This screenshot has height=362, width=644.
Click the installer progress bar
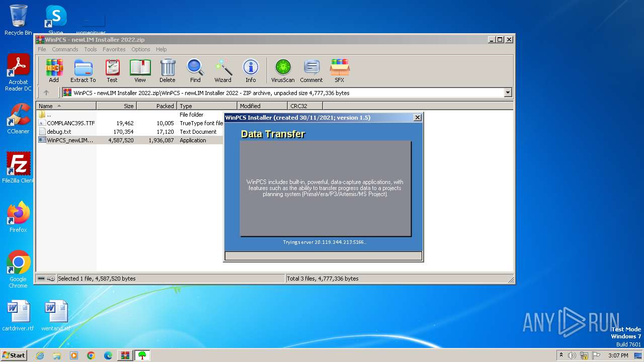(x=323, y=256)
